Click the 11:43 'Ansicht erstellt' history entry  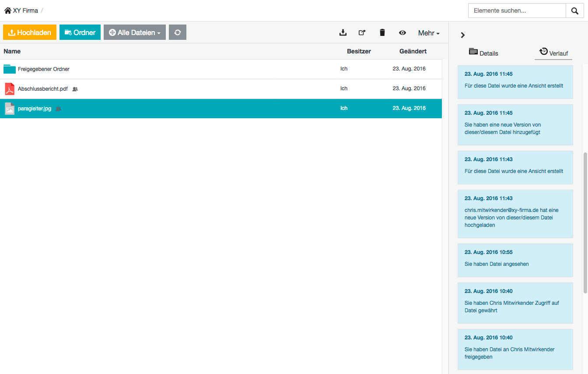515,167
